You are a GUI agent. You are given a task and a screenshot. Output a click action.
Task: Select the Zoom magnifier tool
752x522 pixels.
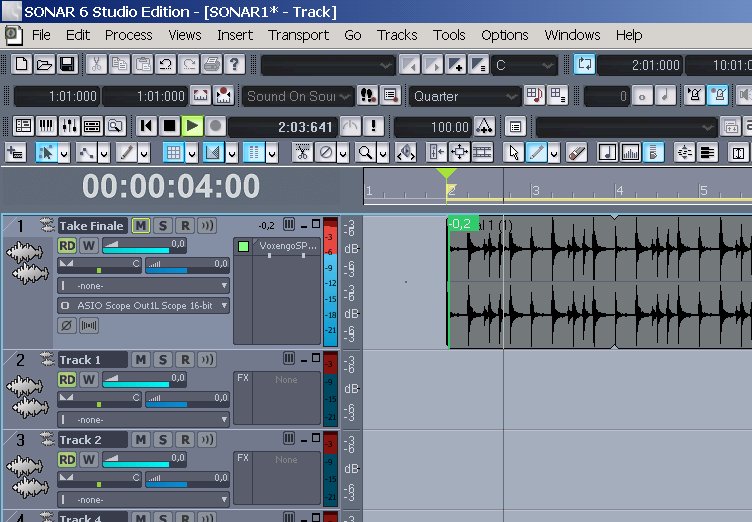coord(365,153)
